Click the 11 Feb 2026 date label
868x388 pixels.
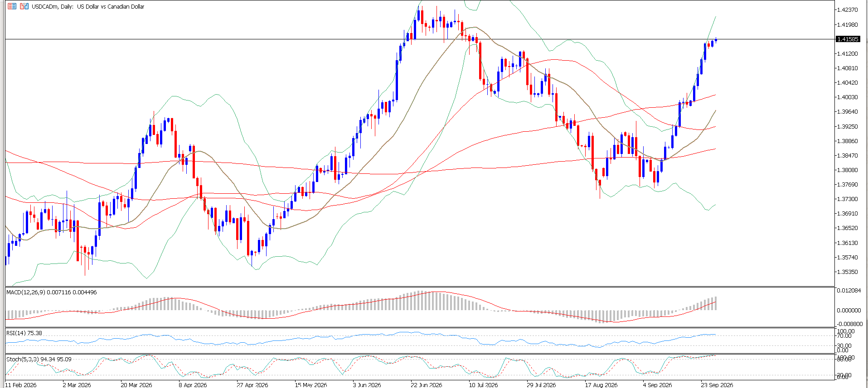[21, 385]
